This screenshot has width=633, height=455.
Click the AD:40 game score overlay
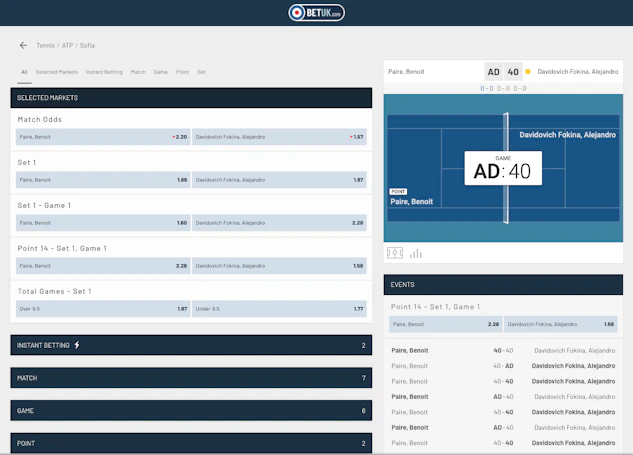pos(503,168)
